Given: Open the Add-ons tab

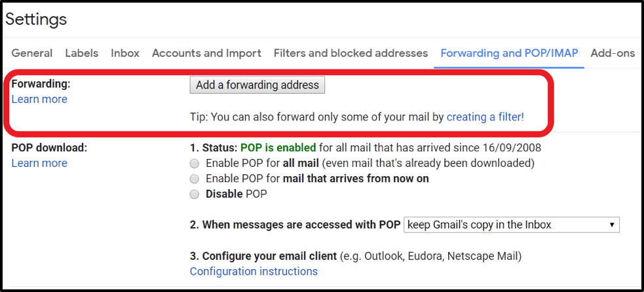Looking at the screenshot, I should click(613, 53).
